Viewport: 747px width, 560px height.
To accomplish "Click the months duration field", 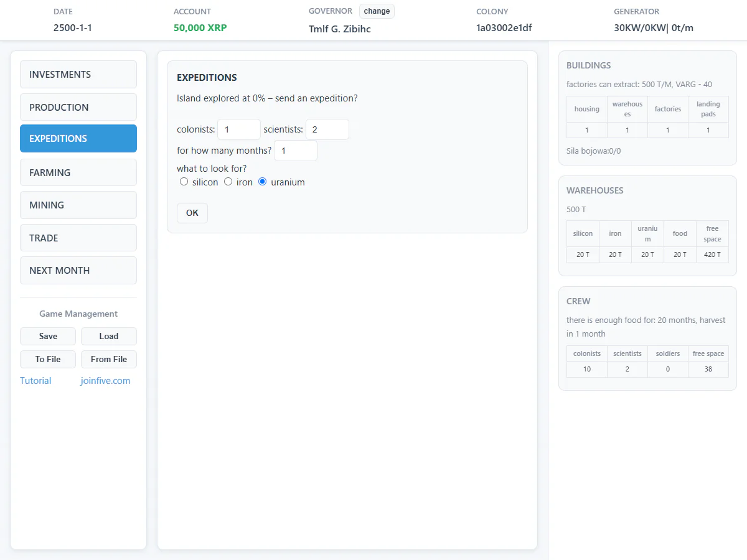I will pyautogui.click(x=296, y=151).
